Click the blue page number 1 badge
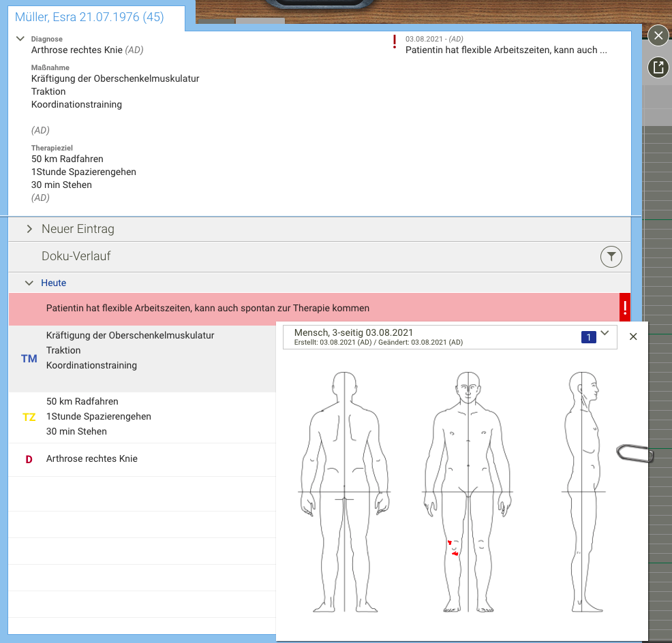Screen dimensions: 672x643 pyautogui.click(x=587, y=336)
